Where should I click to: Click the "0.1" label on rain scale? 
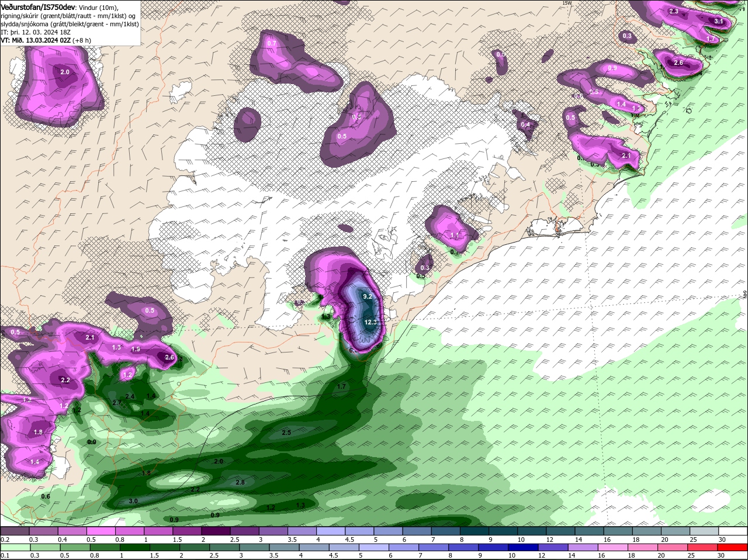(x=5, y=555)
